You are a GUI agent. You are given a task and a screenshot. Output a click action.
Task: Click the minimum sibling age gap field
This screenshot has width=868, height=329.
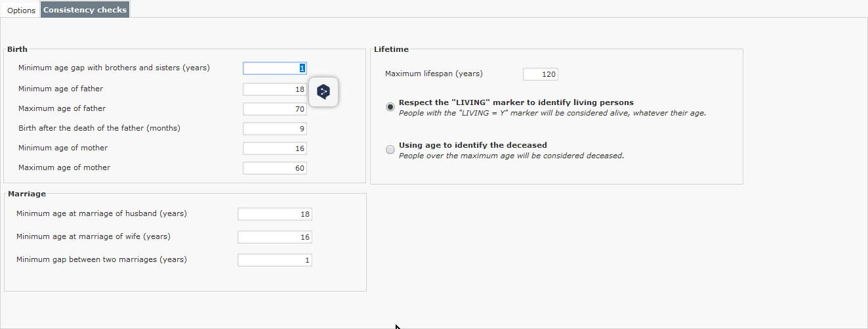275,68
